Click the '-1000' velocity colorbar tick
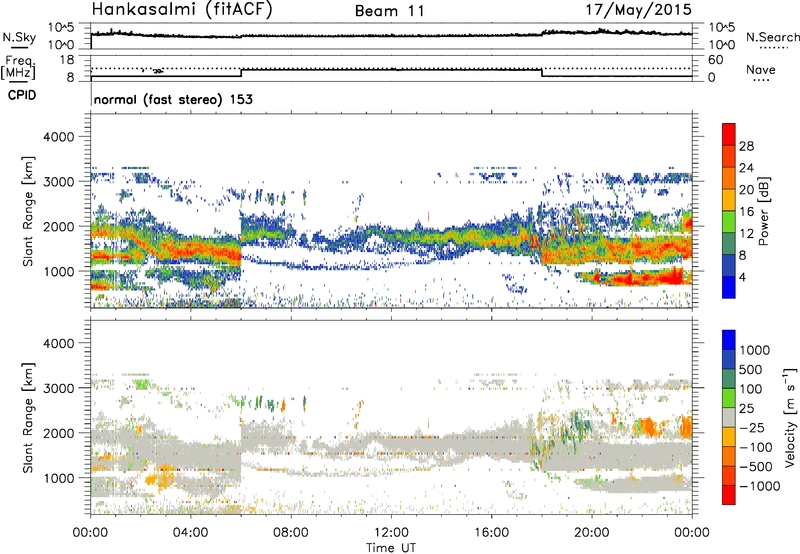 click(x=759, y=486)
